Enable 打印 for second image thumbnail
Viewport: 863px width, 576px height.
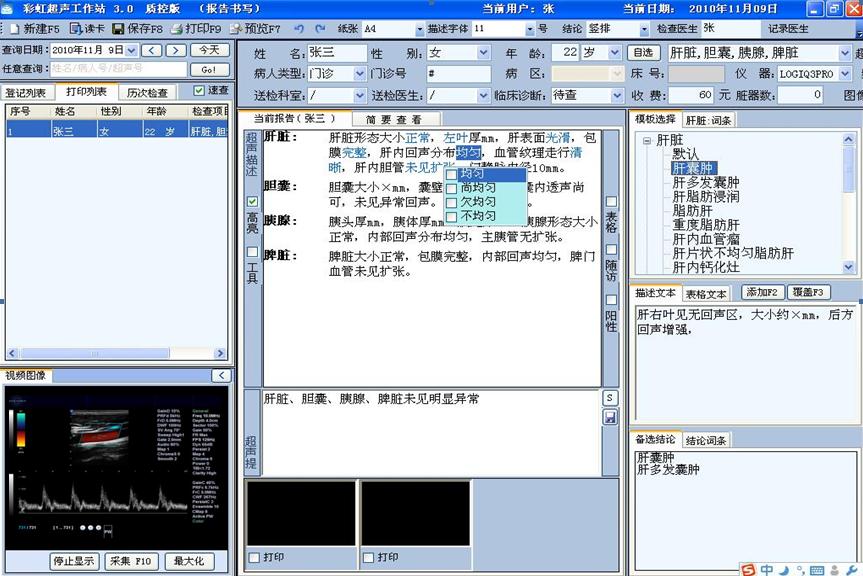[x=369, y=557]
